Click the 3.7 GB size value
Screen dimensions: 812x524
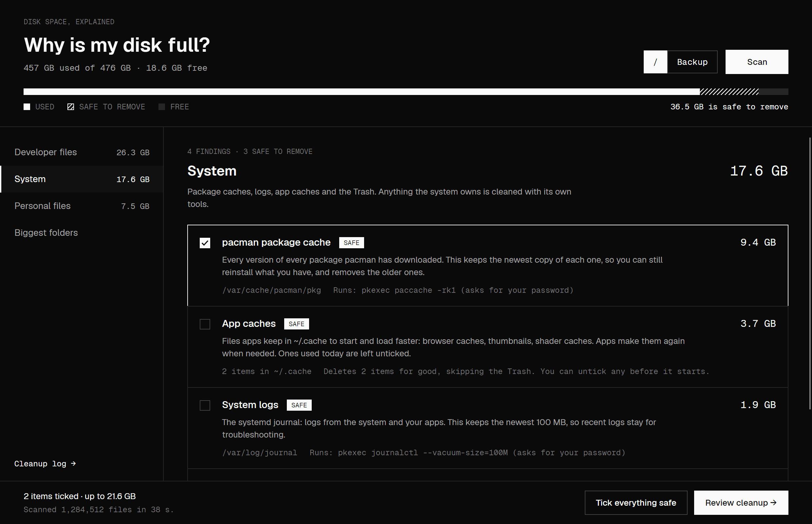pos(758,324)
